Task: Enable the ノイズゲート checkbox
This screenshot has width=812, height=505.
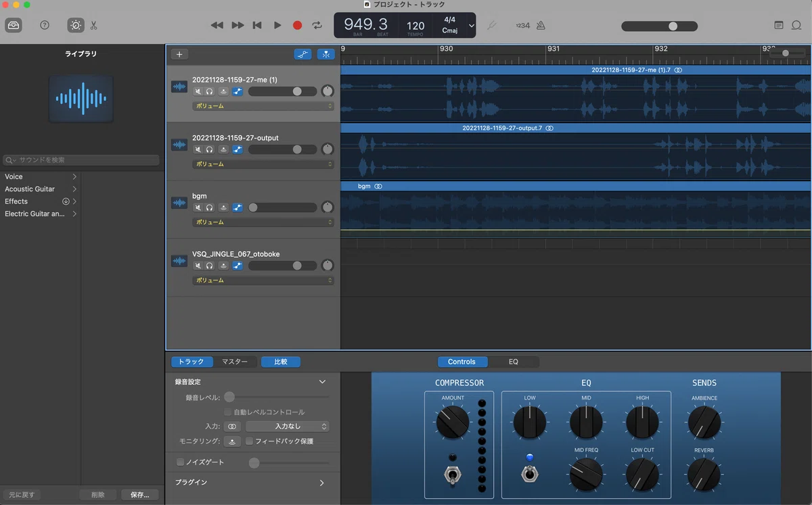Action: [x=180, y=462]
